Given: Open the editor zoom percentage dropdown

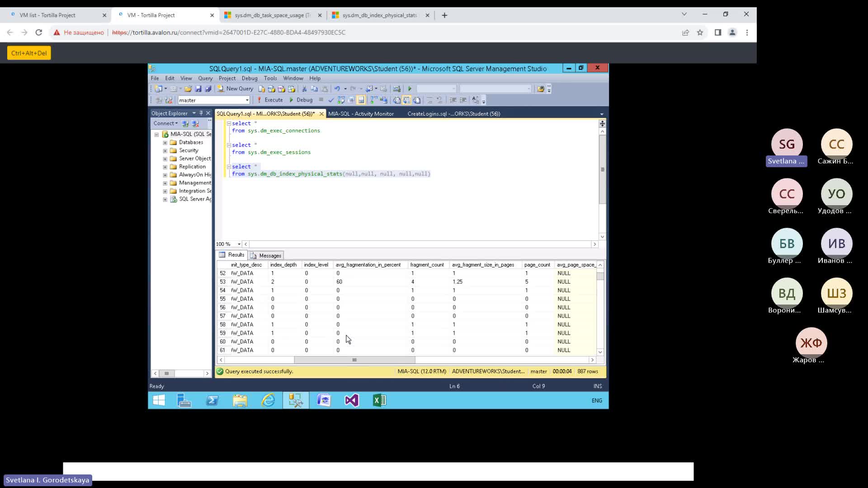Looking at the screenshot, I should 239,244.
